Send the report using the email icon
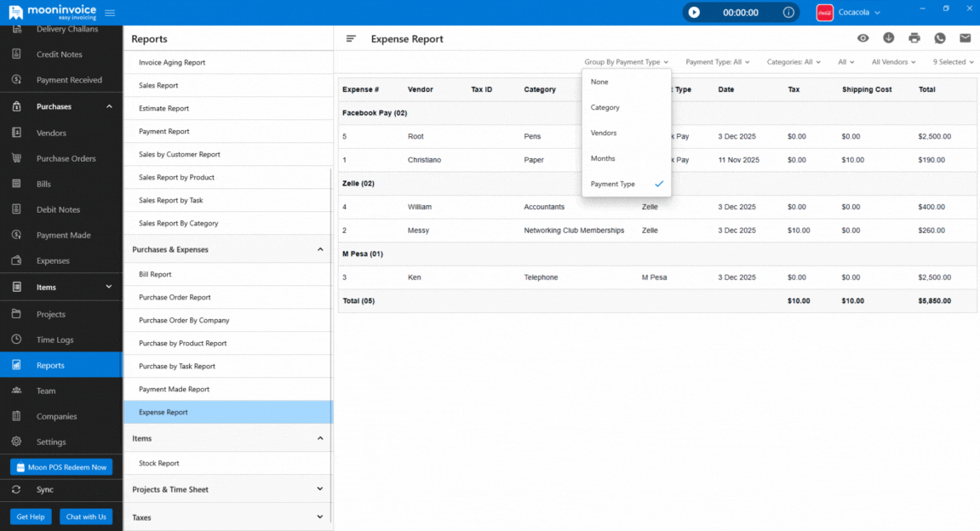 point(965,38)
